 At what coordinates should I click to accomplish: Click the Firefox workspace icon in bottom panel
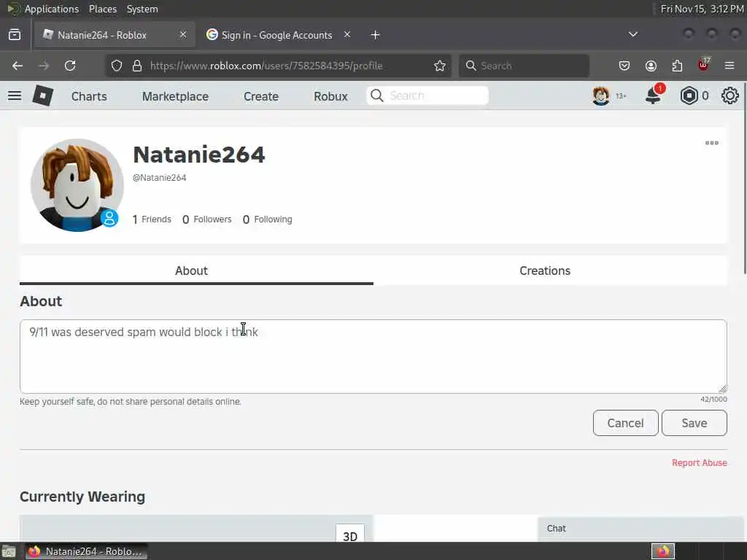point(662,551)
